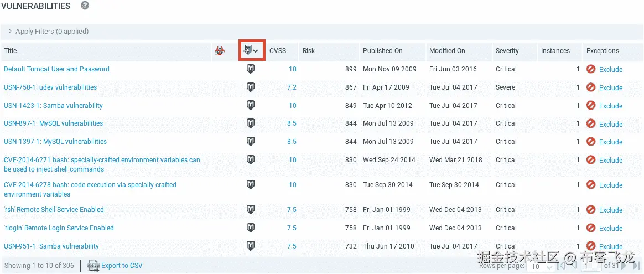
Task: Click the CSV file icon near Export
Action: (94, 266)
